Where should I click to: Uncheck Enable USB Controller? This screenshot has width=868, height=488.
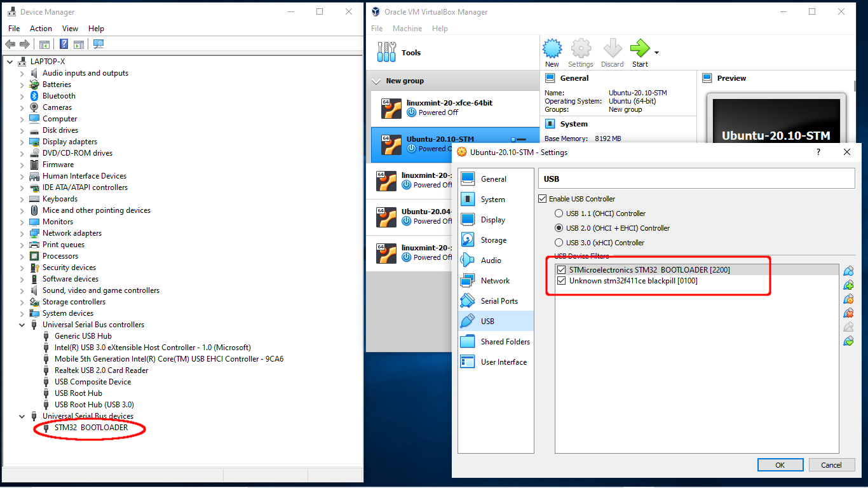tap(543, 199)
